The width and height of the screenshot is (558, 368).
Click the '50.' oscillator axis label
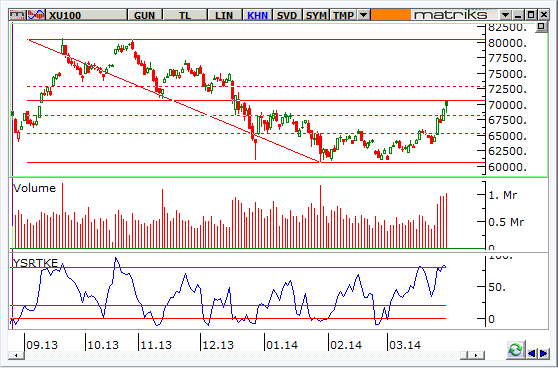click(x=497, y=288)
